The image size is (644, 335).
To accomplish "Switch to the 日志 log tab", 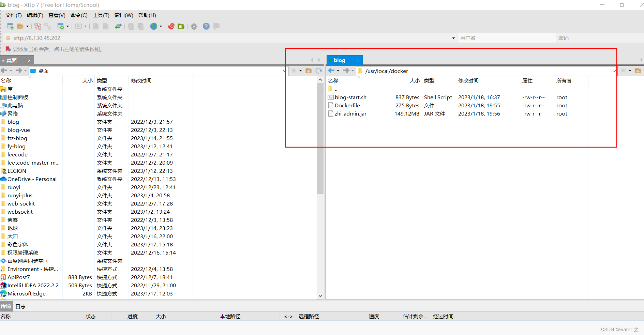I will pos(20,306).
